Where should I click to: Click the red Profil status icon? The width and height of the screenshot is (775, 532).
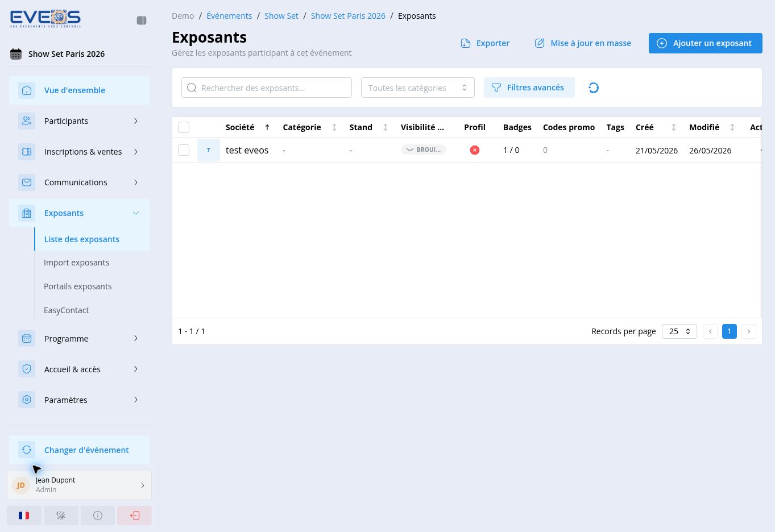coord(475,150)
